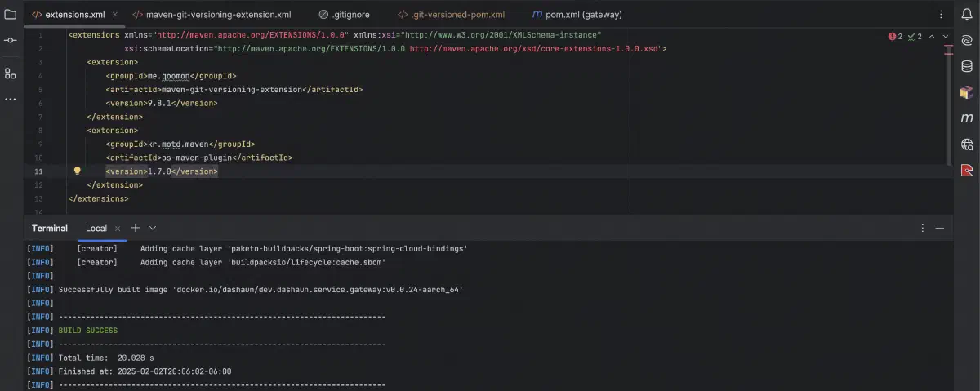
Task: Switch to .git-versioned-pom.xml tab
Action: [x=451, y=15]
